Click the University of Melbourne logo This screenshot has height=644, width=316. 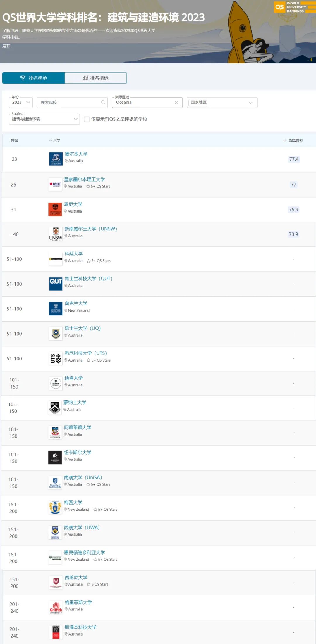[56, 159]
